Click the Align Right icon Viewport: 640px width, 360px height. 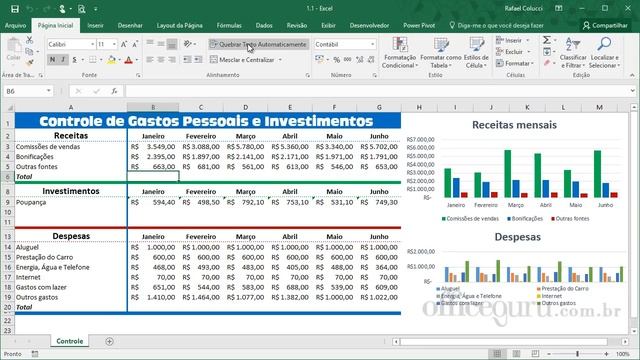172,60
